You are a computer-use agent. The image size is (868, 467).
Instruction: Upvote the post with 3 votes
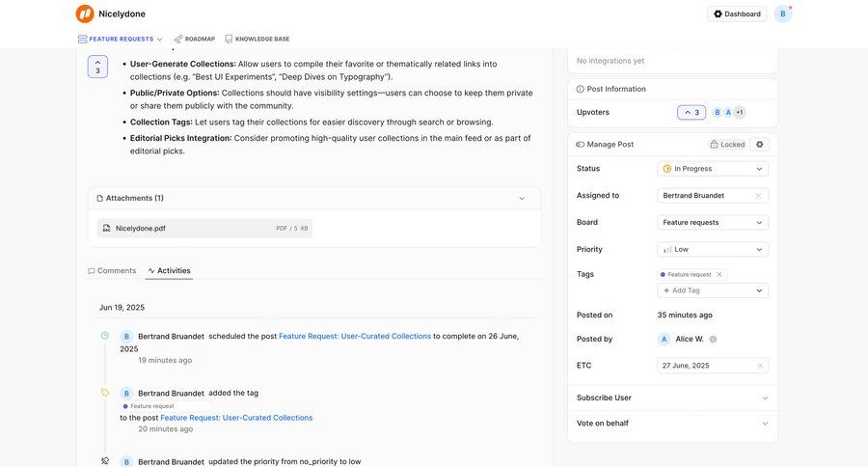point(97,67)
